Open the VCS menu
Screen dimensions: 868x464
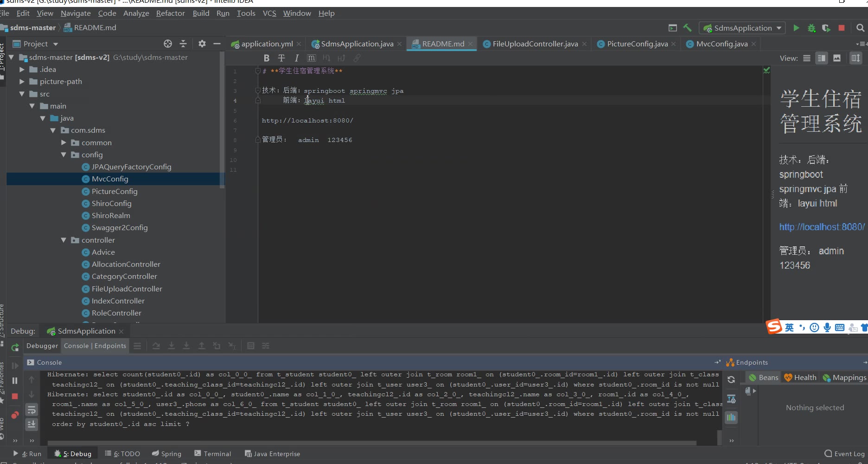pyautogui.click(x=269, y=13)
